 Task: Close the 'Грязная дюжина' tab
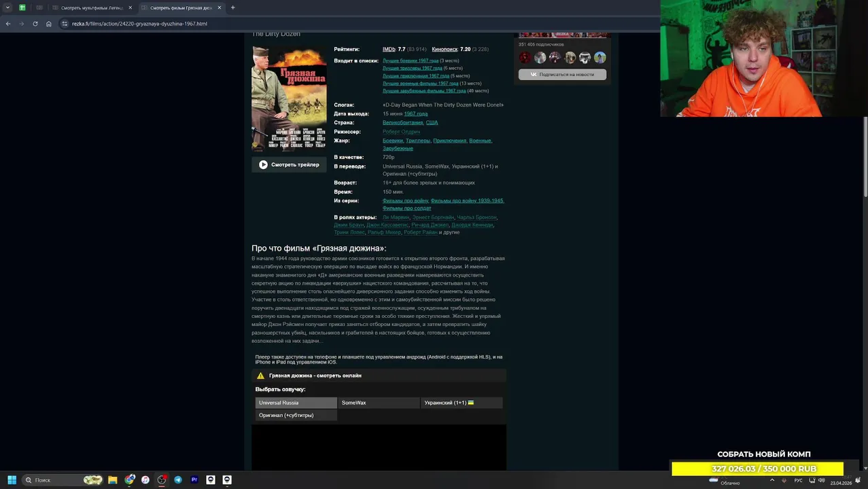(x=219, y=7)
